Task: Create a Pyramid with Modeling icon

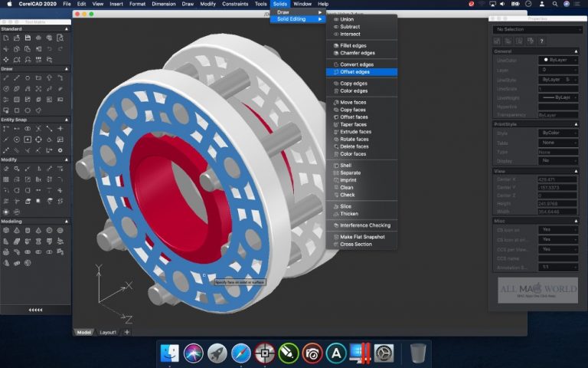Action: click(17, 231)
